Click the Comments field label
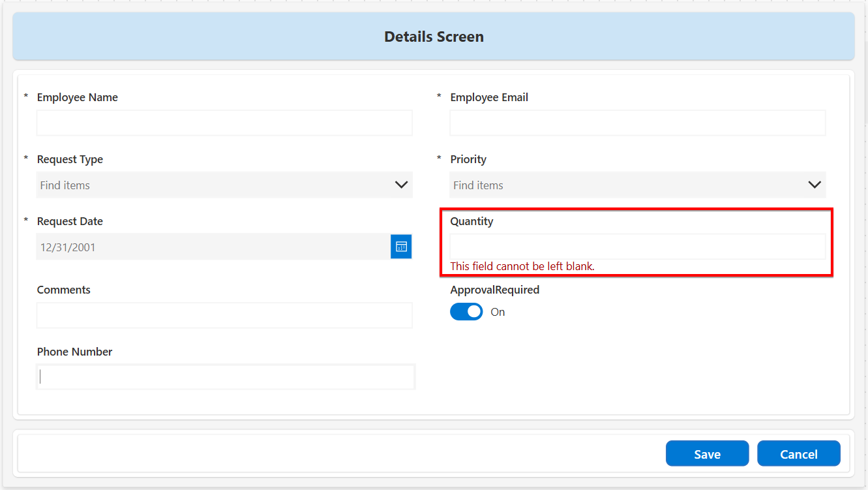This screenshot has width=868, height=490. click(x=63, y=290)
